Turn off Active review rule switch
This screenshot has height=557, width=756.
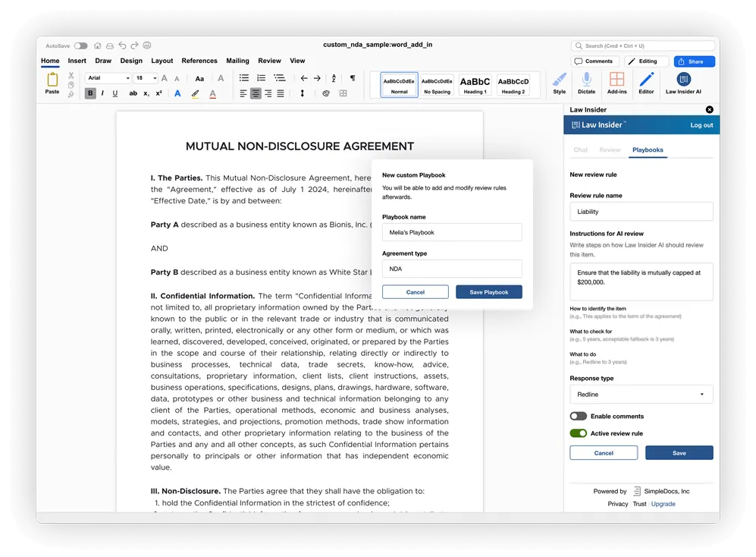(x=578, y=433)
